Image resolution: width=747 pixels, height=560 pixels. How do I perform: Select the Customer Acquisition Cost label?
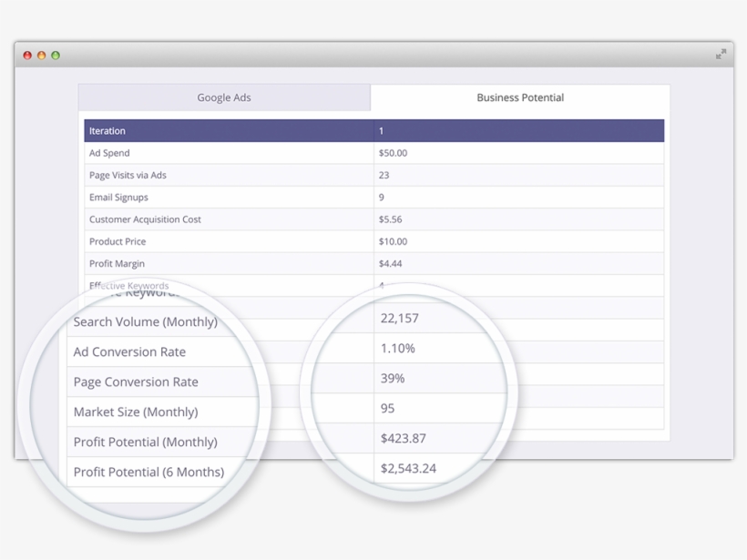coord(145,219)
